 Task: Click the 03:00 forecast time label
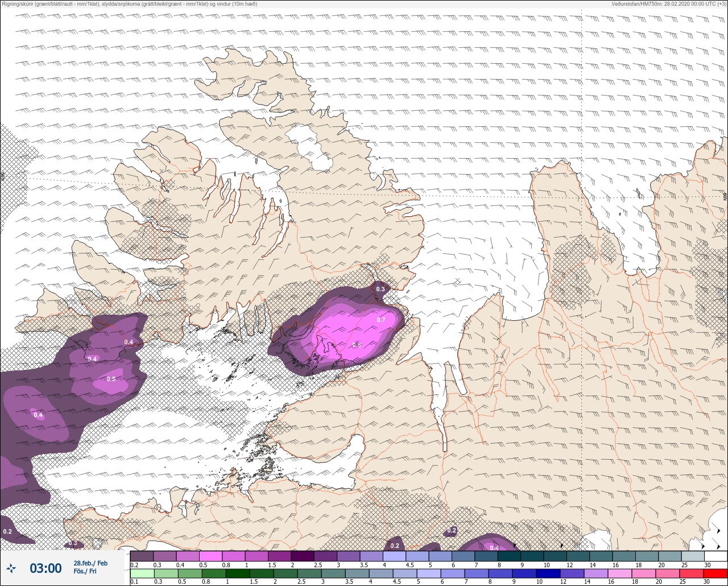[45, 568]
